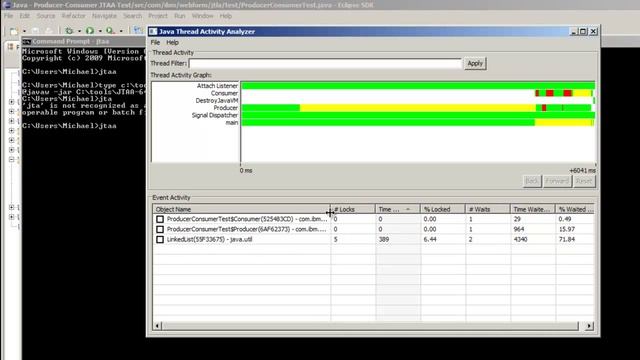640x360 pixels.
Task: Click the Eclipse Debug bug icon
Action: [x=69, y=31]
